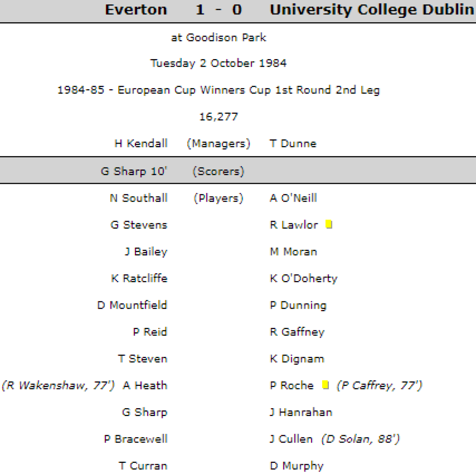Click A Heath in Everton lineup

pos(145,385)
